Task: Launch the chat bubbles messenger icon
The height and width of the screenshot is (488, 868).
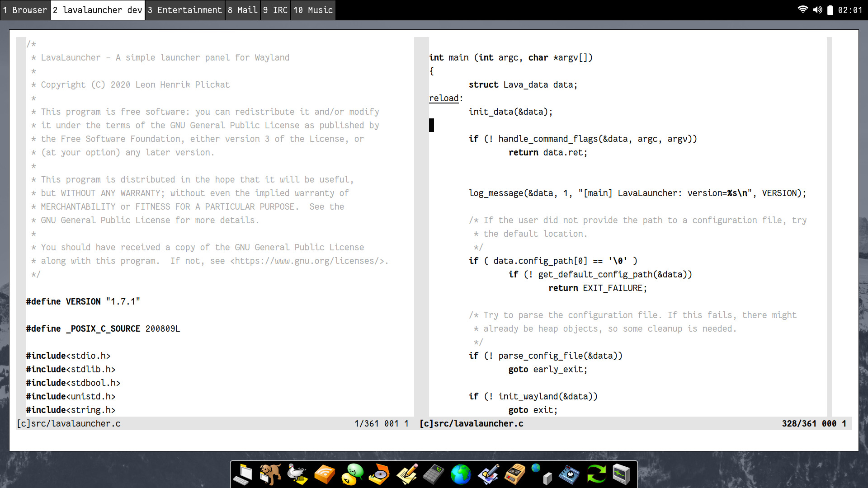Action: click(352, 474)
